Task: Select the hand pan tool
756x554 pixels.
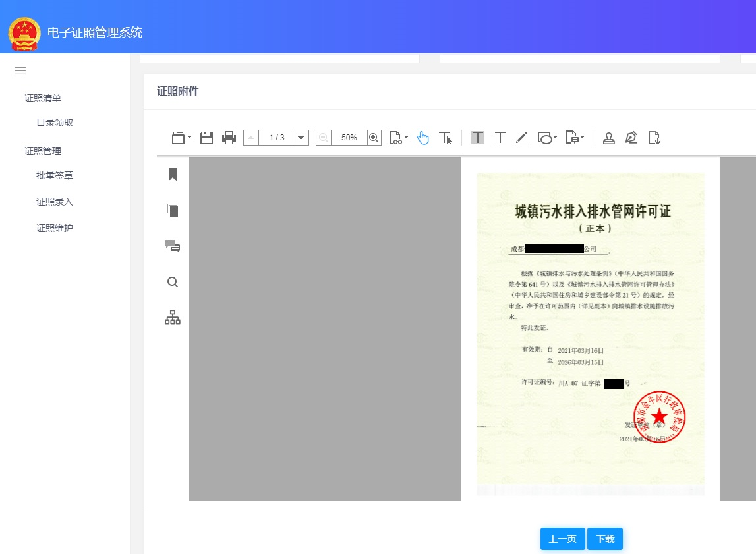Action: click(423, 138)
